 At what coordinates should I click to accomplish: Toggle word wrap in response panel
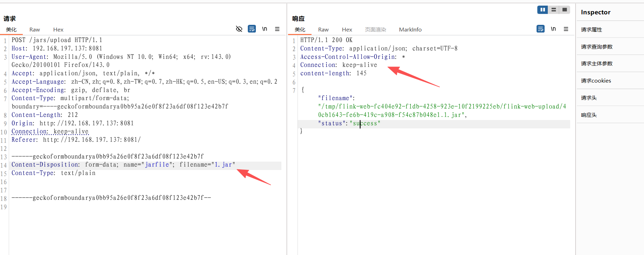click(540, 29)
